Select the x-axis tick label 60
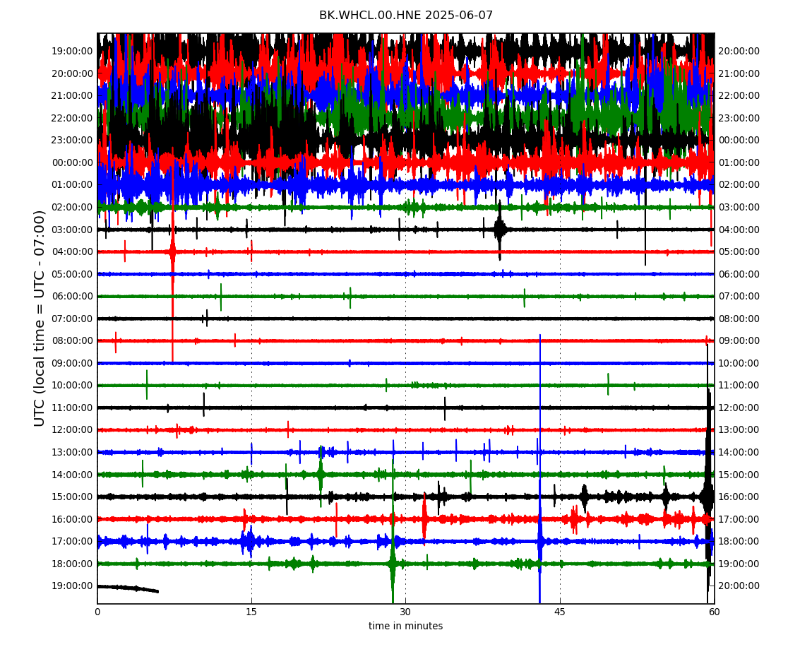Screen dimensions: 812x671 point(714,612)
